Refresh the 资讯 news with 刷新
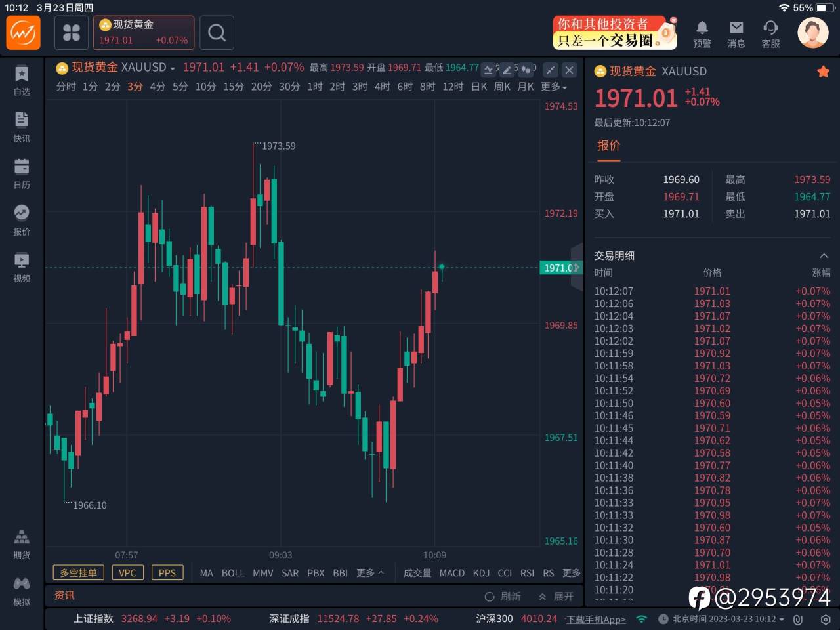 tap(503, 597)
